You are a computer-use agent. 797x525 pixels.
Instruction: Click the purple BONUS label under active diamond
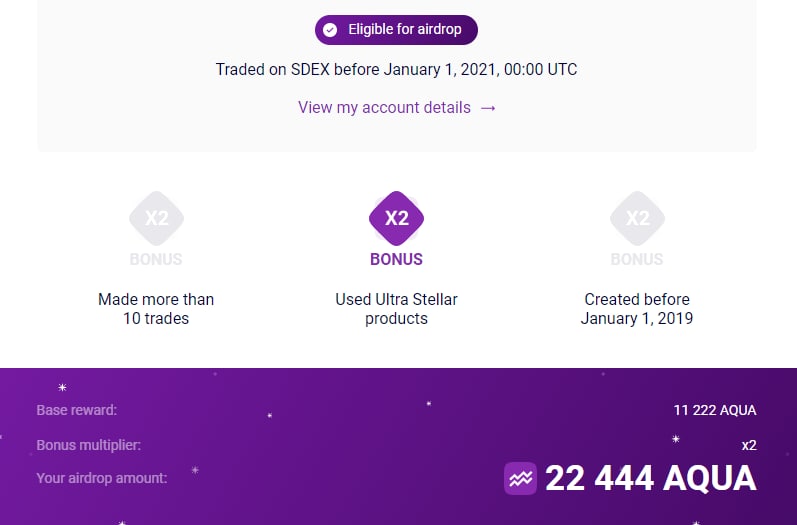point(397,259)
